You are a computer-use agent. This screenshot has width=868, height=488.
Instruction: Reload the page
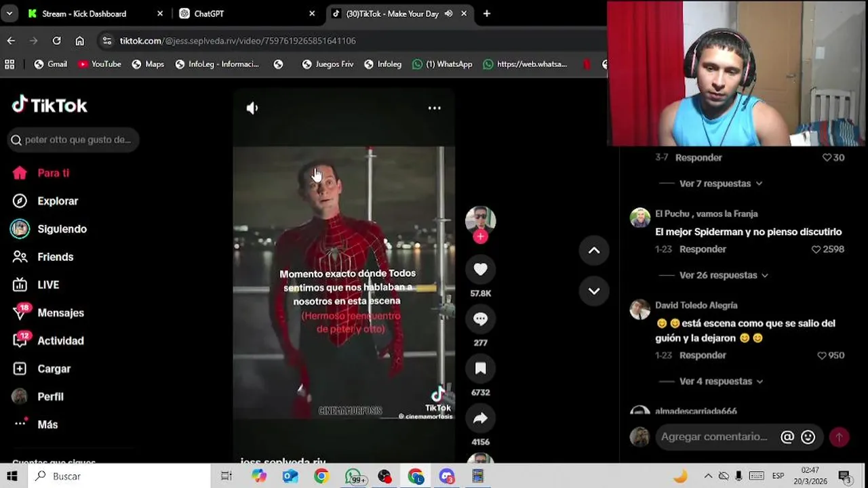click(x=56, y=41)
